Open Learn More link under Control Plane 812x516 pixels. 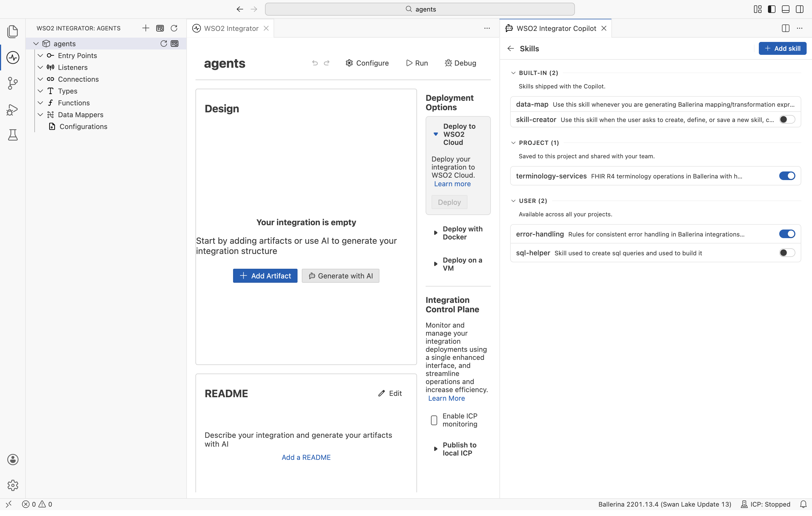click(447, 398)
